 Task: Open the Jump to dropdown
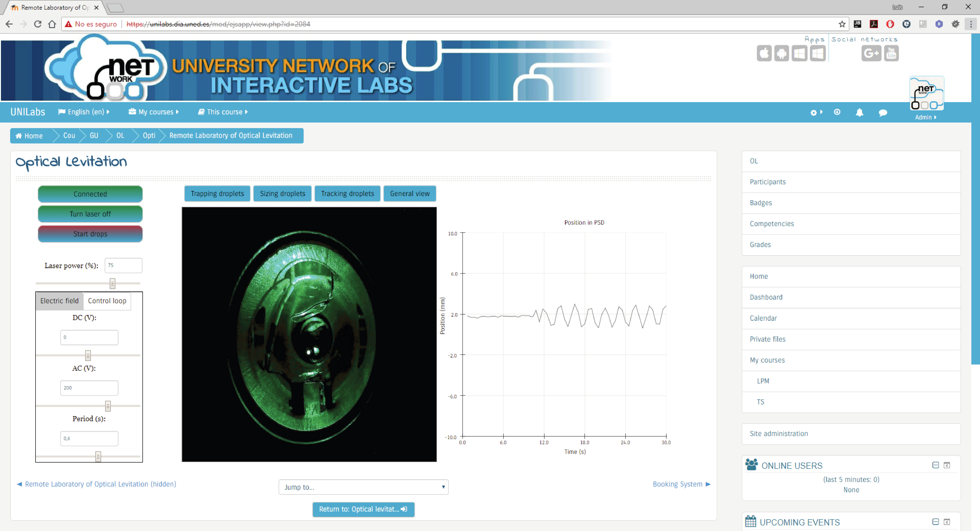click(x=363, y=487)
